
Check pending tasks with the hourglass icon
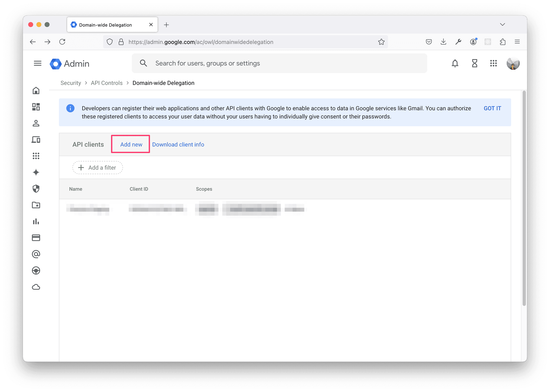point(474,63)
